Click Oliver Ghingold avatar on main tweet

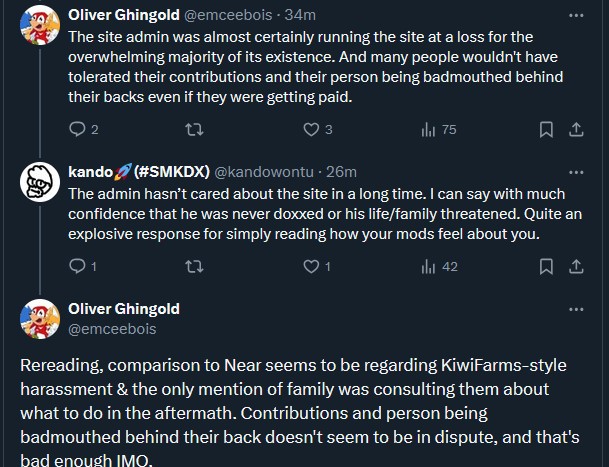pyautogui.click(x=40, y=319)
